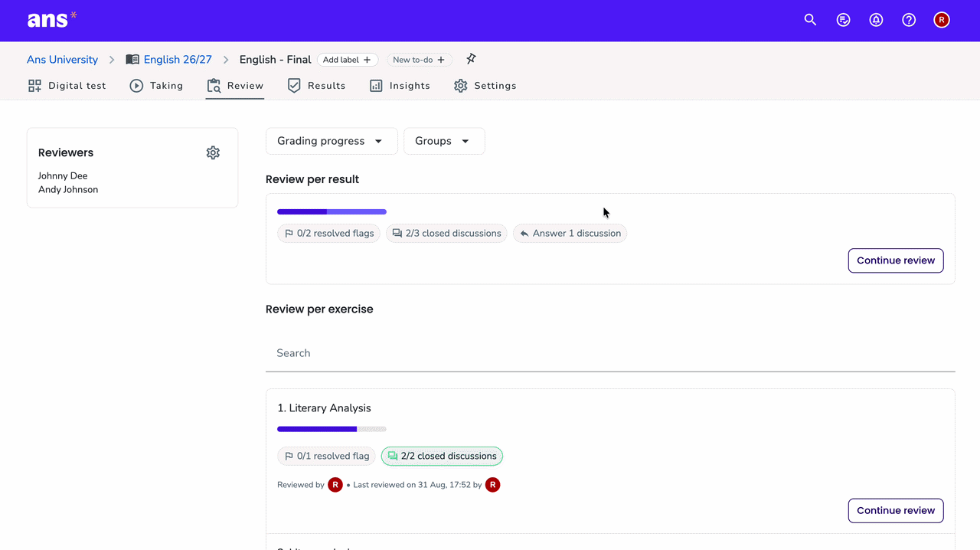The image size is (980, 550).
Task: Click English - Final breadcrumb text
Action: pos(276,60)
